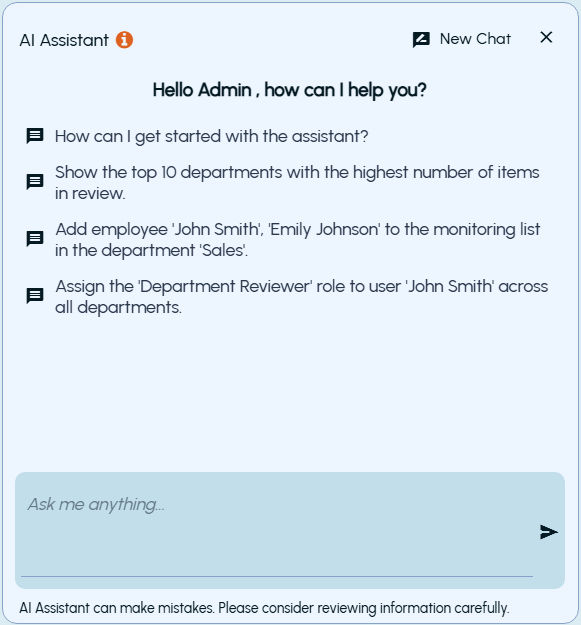Close the AI Assistant panel

point(546,37)
